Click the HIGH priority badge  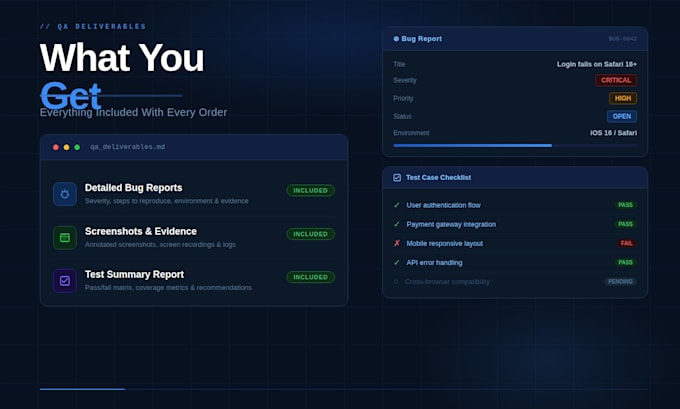pos(623,98)
